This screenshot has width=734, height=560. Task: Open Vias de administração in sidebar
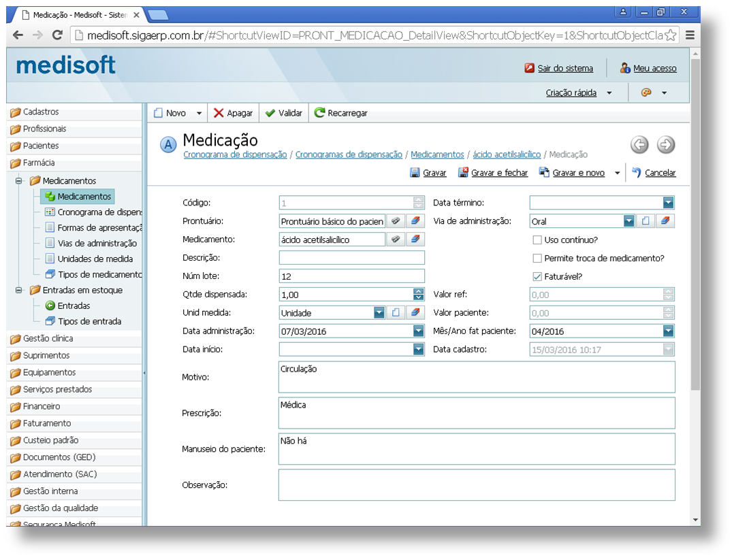[x=91, y=244]
